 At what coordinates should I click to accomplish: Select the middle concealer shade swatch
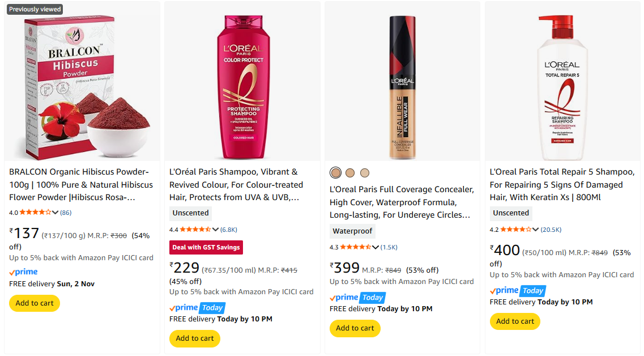coord(350,173)
